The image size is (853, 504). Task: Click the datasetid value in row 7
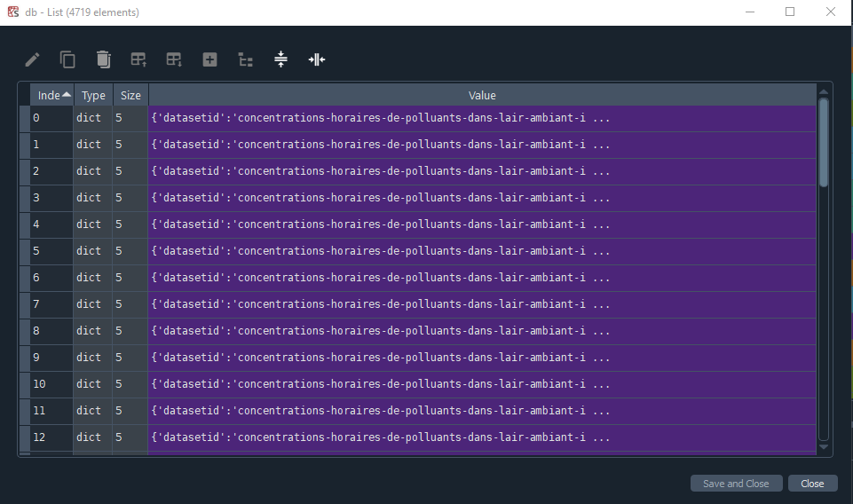[482, 304]
